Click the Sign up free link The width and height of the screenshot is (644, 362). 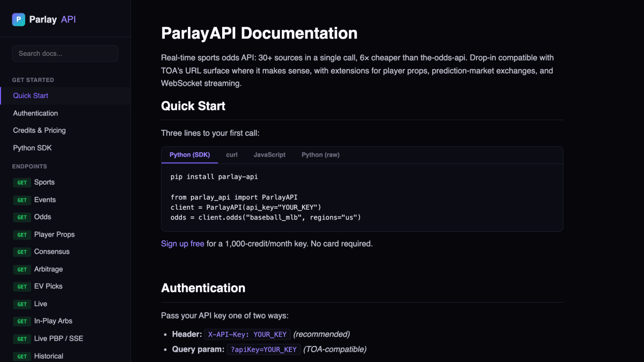click(x=182, y=243)
